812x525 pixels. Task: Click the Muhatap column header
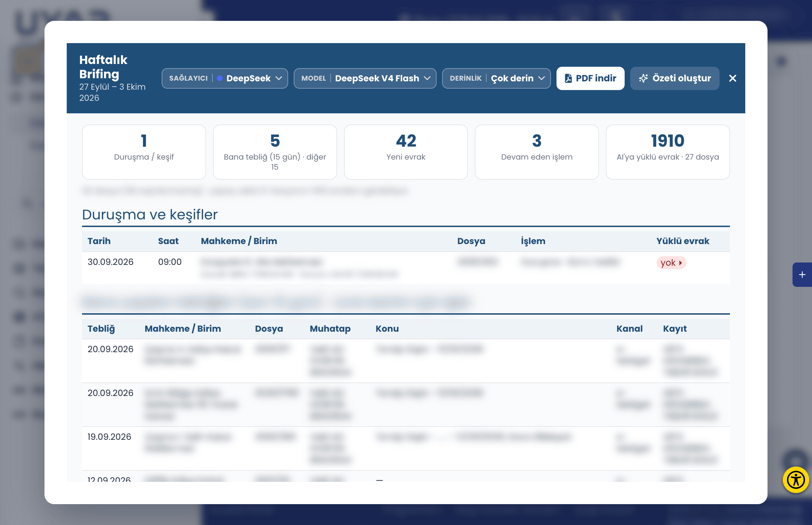pyautogui.click(x=330, y=329)
